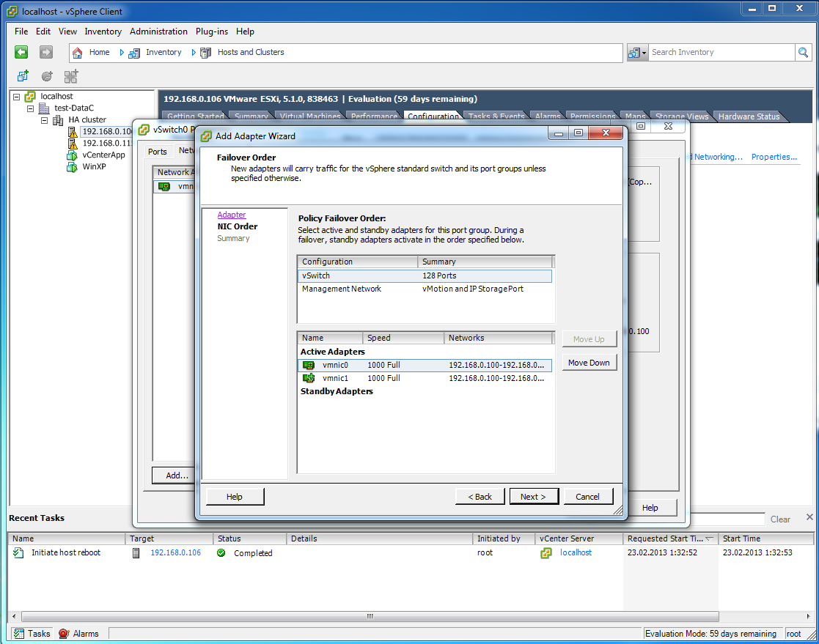This screenshot has height=644, width=819.
Task: Click the vmnic0 adapter icon
Action: tap(309, 366)
